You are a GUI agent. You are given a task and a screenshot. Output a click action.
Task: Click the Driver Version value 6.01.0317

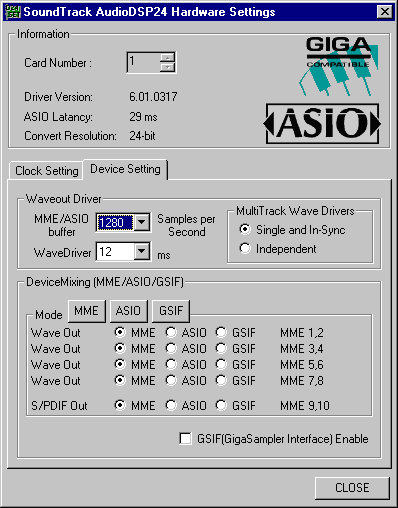[153, 97]
